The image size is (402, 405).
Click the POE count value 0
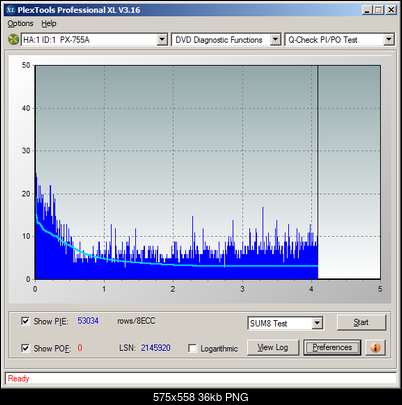coord(80,348)
